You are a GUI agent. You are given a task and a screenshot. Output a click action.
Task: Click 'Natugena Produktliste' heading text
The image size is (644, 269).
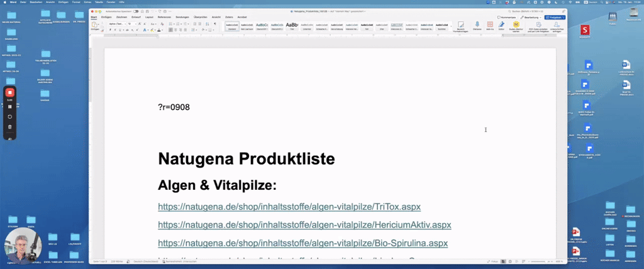point(247,159)
